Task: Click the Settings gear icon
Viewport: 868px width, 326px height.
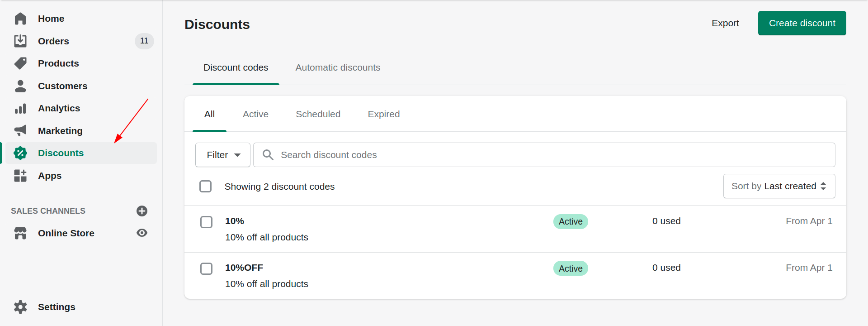Action: (x=20, y=307)
